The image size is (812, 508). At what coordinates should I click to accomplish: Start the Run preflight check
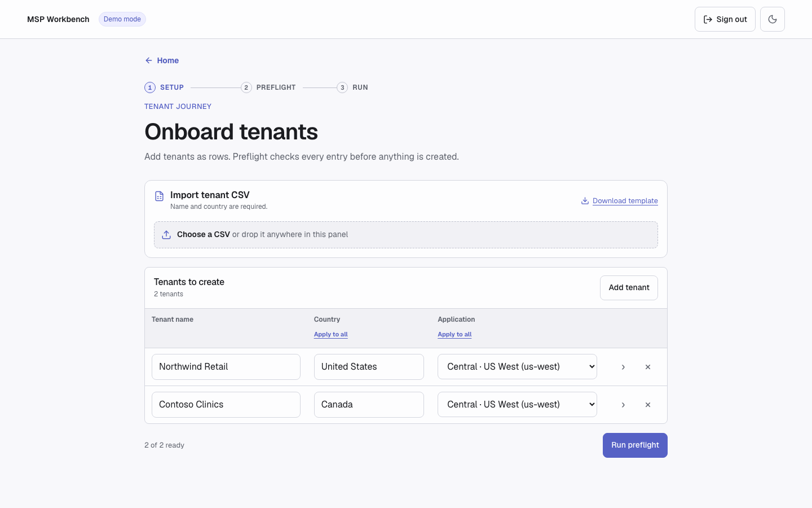click(x=635, y=445)
